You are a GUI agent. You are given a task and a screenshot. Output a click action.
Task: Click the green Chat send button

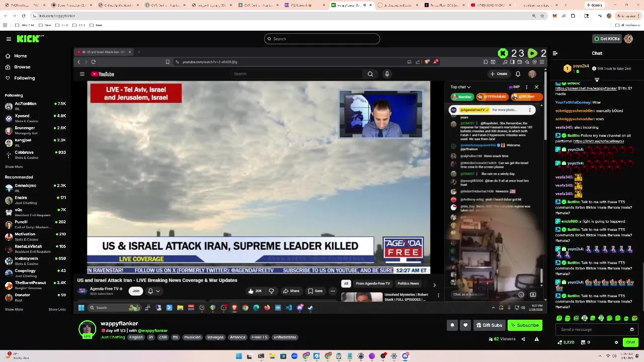(x=630, y=342)
